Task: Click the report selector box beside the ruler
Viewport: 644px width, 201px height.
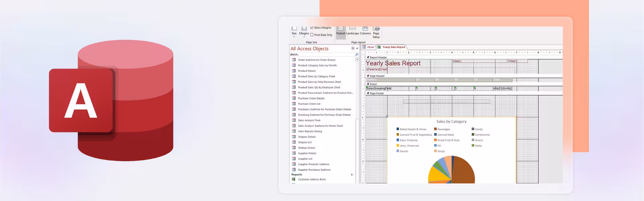Action: click(x=364, y=52)
